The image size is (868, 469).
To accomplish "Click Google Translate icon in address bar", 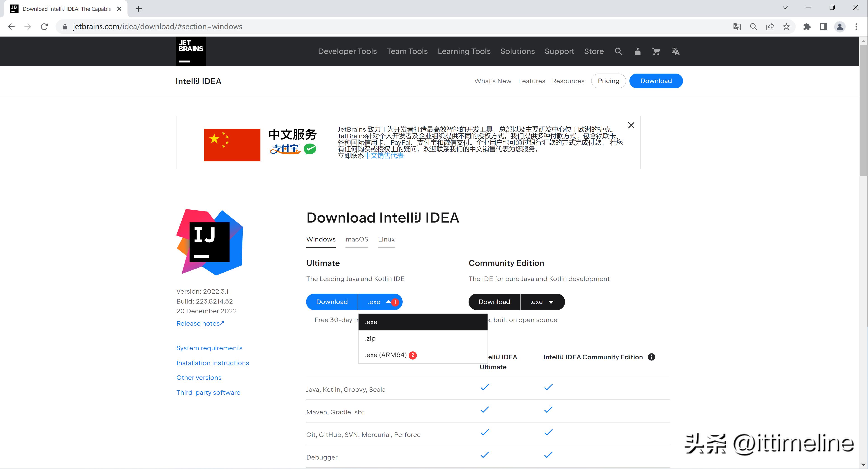I will pos(737,27).
